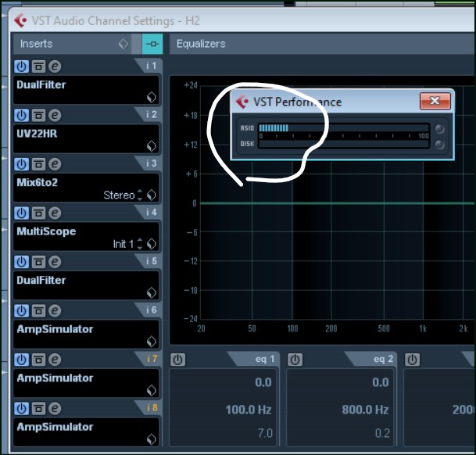Click the ASIO load meter bar
The width and height of the screenshot is (476, 455).
point(344,128)
